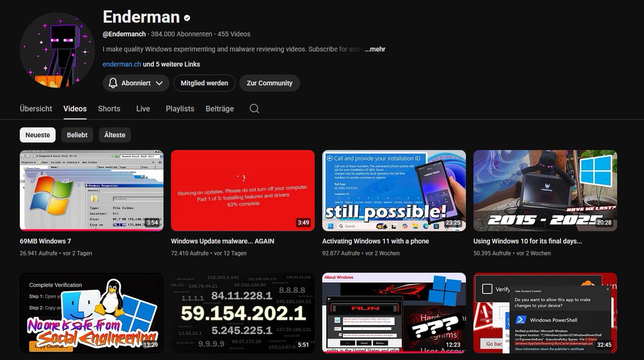Expand the Abonniert dropdown chevron
Viewport: 644px width, 360px height.
click(x=159, y=83)
